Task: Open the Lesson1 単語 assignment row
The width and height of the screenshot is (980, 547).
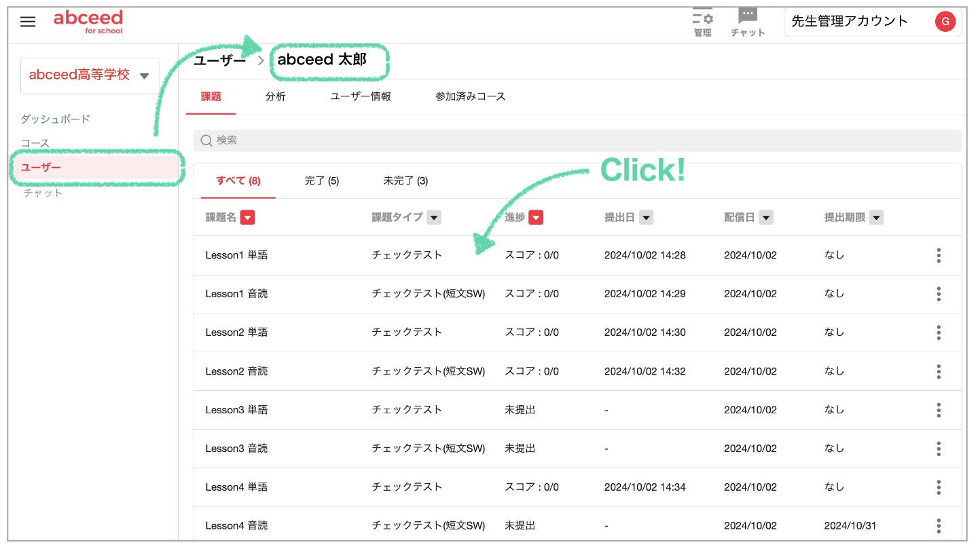Action: (x=577, y=255)
